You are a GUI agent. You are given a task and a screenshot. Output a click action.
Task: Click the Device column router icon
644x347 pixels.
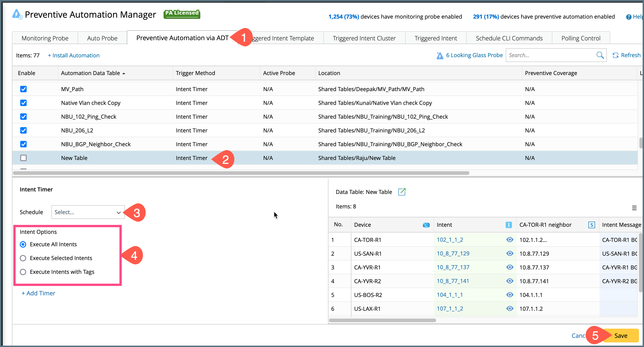(426, 225)
